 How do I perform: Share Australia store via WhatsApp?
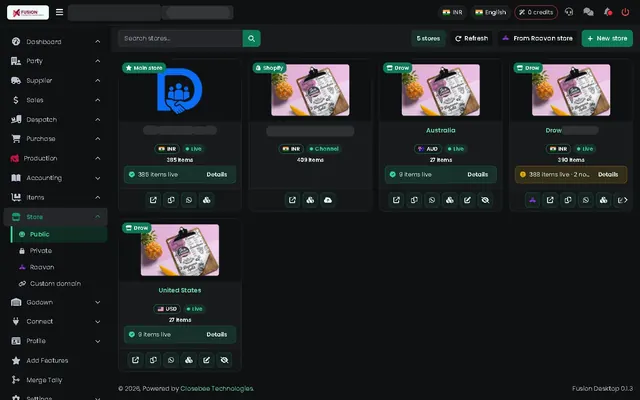(x=432, y=200)
